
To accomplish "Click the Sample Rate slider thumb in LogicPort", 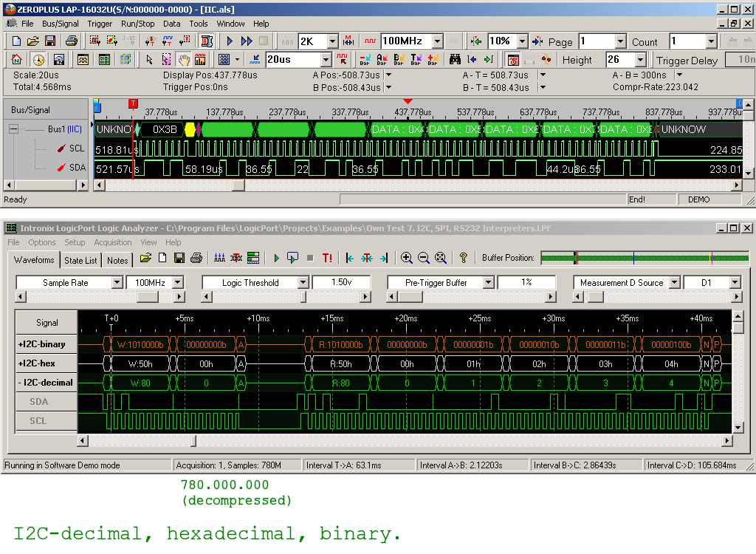I will pyautogui.click(x=148, y=297).
